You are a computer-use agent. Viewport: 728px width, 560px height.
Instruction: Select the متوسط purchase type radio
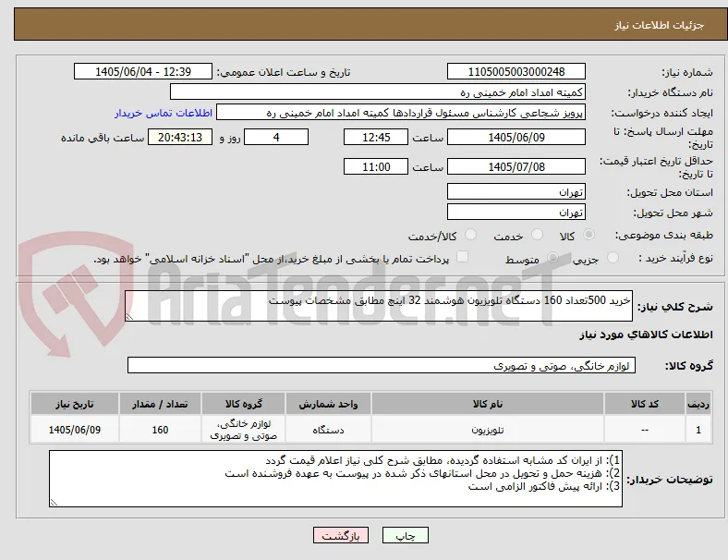click(x=552, y=258)
